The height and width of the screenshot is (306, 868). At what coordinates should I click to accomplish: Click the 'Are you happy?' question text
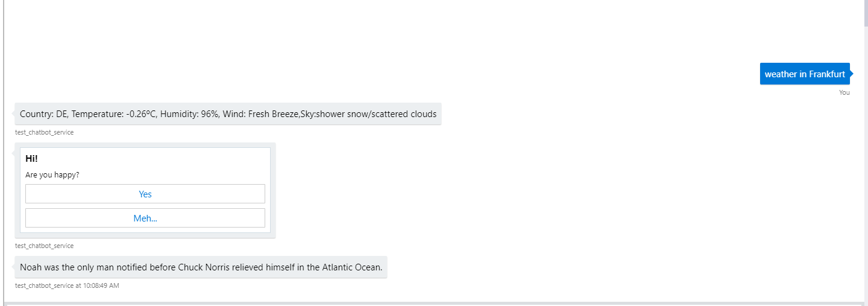(52, 175)
